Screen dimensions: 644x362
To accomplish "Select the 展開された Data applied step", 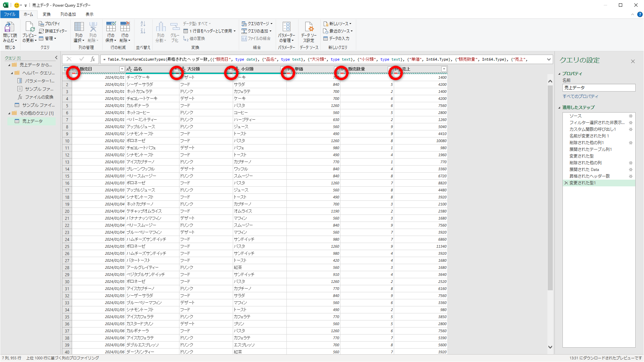I will point(584,170).
